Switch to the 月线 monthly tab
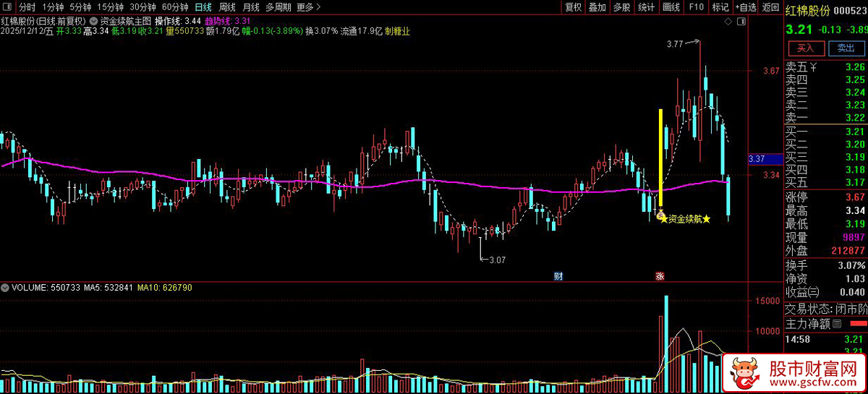Image resolution: width=868 pixels, height=394 pixels. 250,7
